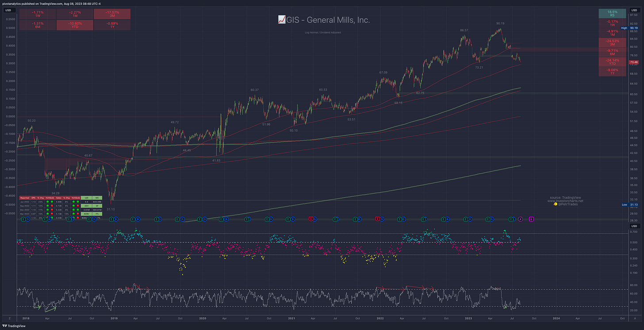Click the 60.37 high label on chart

(255, 90)
